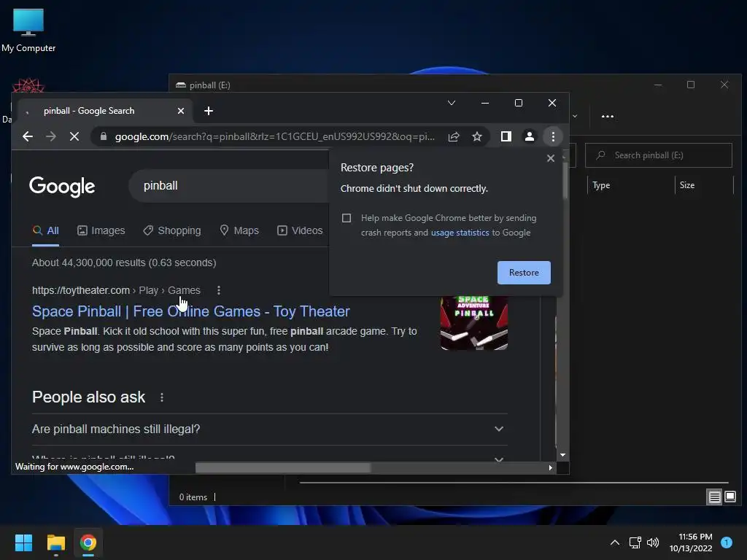Open options menu beside toytheater.com URL
Screen dimensions: 747x560
[219, 290]
